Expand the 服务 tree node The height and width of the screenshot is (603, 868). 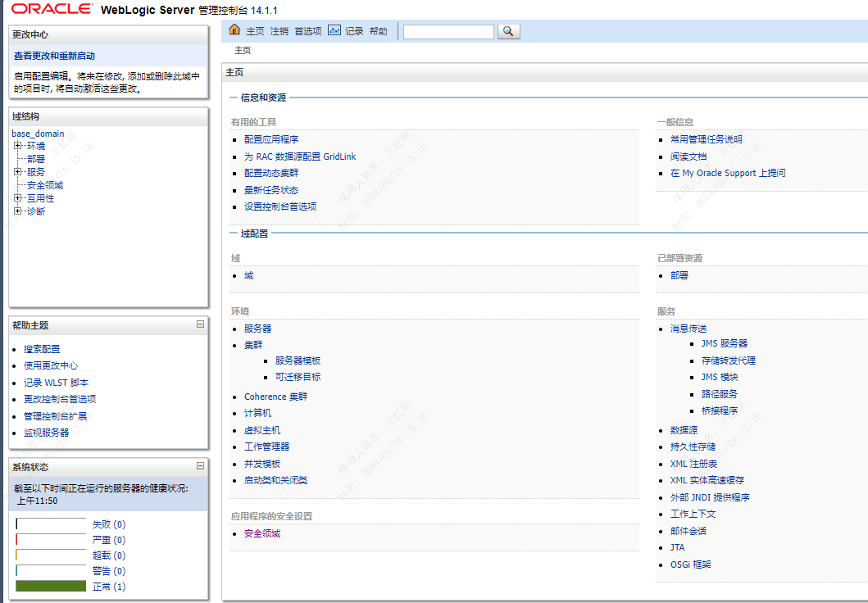tap(17, 172)
